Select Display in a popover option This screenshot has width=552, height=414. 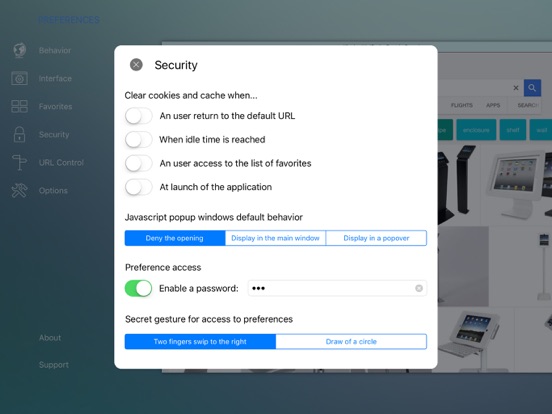[x=376, y=238]
